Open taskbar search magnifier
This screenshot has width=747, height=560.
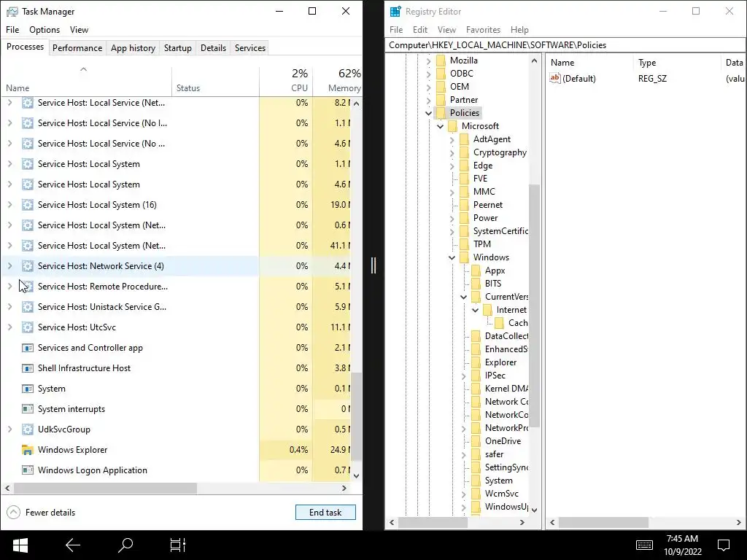point(125,545)
